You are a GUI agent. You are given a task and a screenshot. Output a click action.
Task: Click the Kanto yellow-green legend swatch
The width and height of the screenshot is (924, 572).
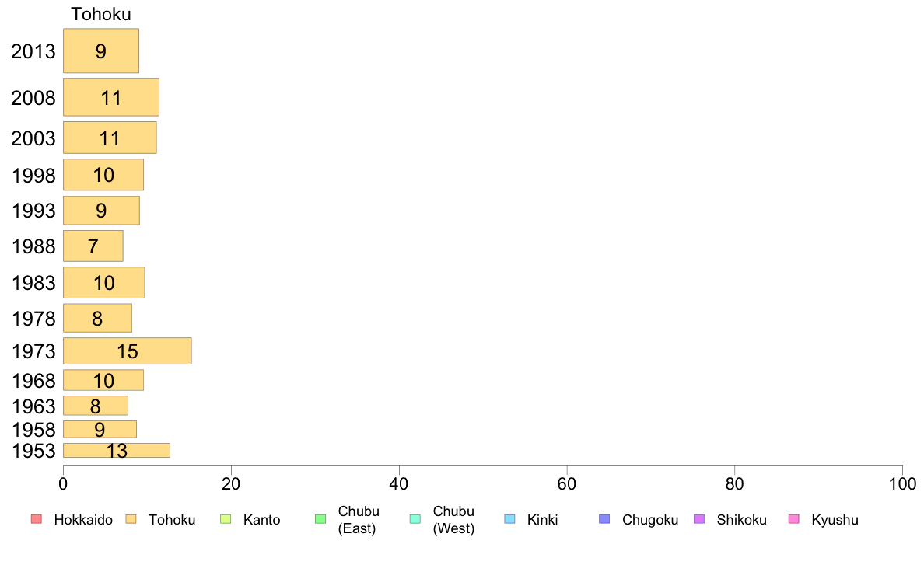coord(226,519)
